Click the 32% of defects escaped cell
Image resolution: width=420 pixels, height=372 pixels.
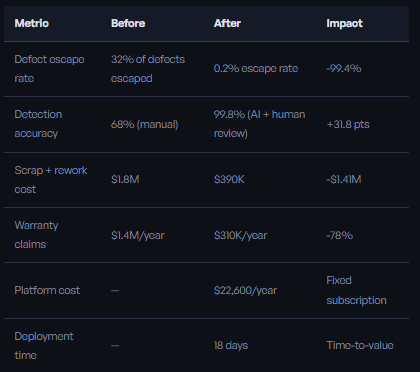click(148, 69)
